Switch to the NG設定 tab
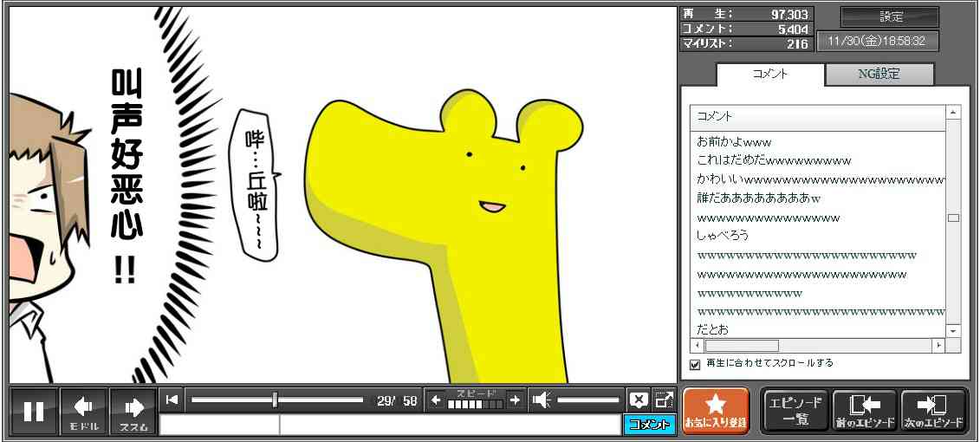 [879, 75]
